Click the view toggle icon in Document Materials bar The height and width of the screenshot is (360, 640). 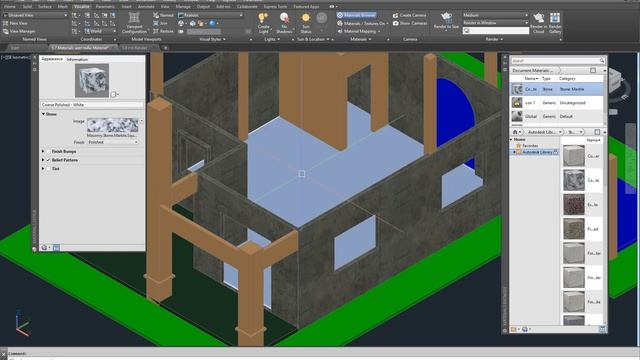pyautogui.click(x=593, y=70)
